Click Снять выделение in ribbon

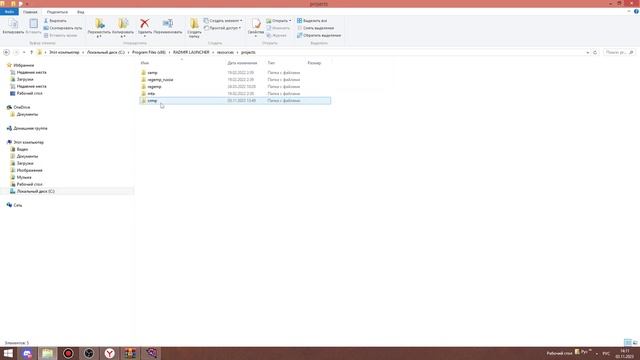(x=316, y=28)
